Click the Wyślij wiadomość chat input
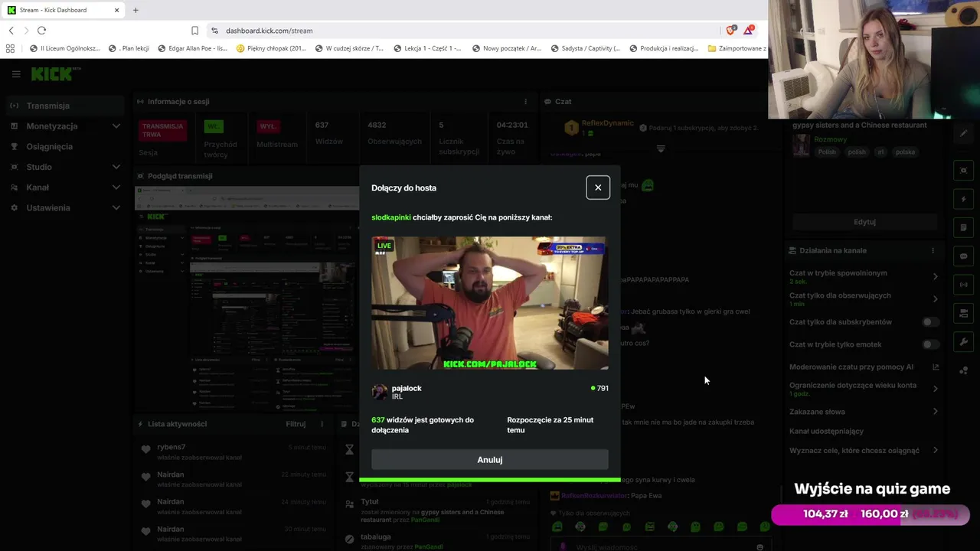The width and height of the screenshot is (980, 551). [660, 546]
